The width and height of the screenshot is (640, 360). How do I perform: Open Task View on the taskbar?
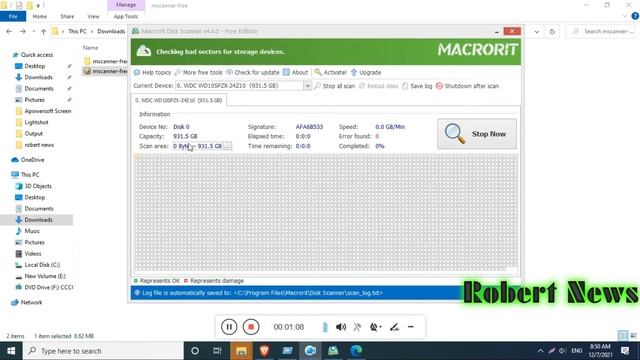point(218,351)
